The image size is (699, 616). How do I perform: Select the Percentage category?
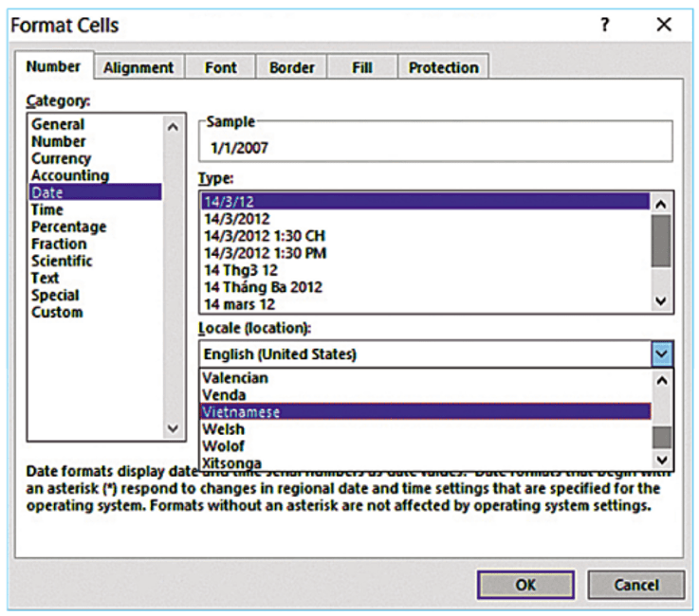(68, 227)
